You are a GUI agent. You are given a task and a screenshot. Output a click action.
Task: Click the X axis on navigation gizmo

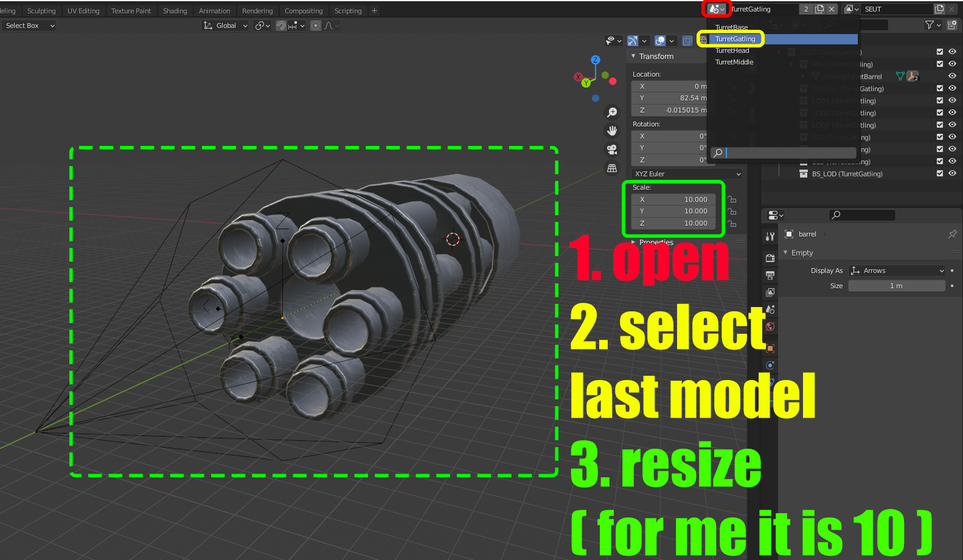click(578, 77)
